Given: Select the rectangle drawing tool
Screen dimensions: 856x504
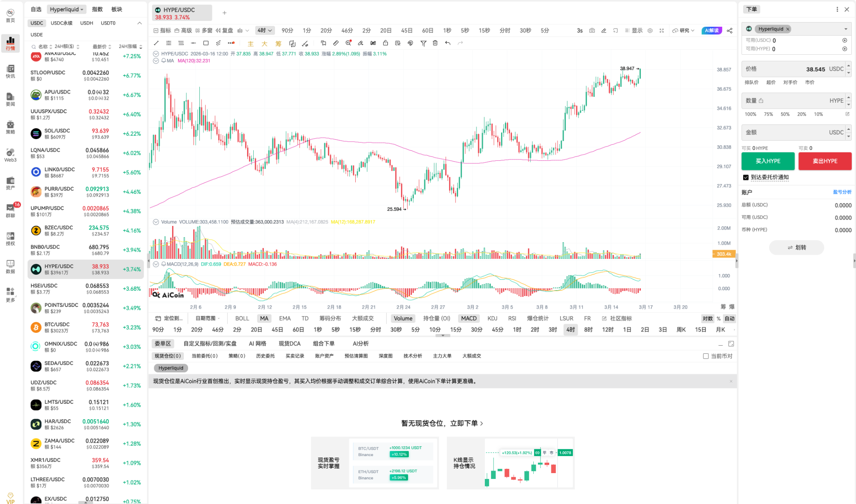Looking at the screenshot, I should pos(206,43).
